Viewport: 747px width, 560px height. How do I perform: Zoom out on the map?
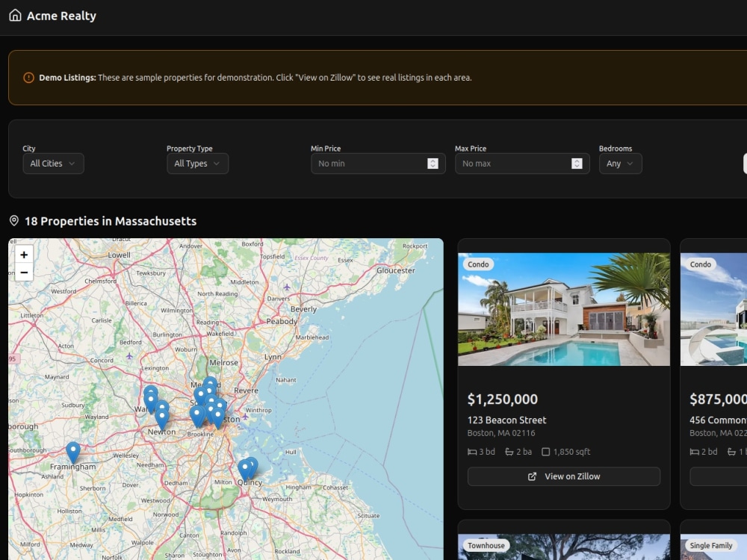(x=24, y=272)
